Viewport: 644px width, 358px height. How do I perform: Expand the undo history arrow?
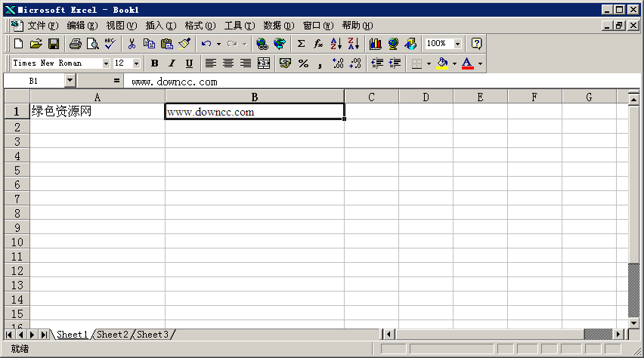click(218, 44)
